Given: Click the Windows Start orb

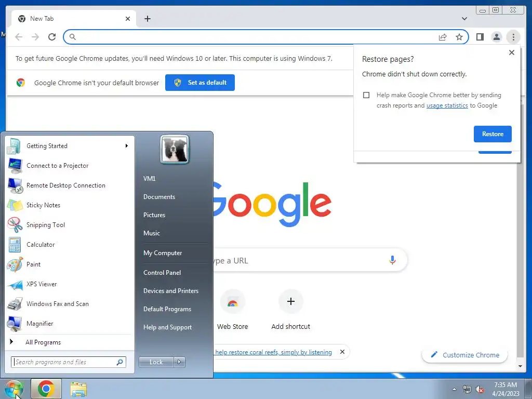Looking at the screenshot, I should [x=14, y=389].
